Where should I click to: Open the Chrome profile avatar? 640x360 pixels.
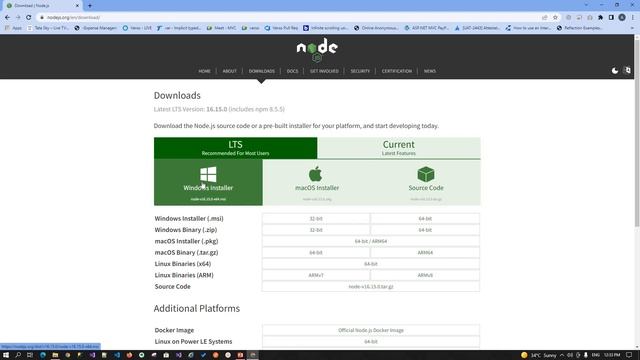click(x=622, y=18)
